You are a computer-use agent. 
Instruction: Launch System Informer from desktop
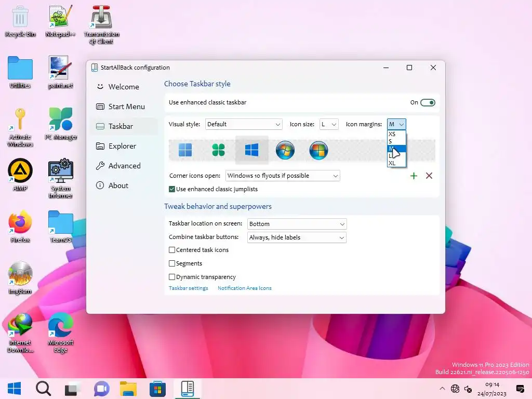pyautogui.click(x=60, y=179)
